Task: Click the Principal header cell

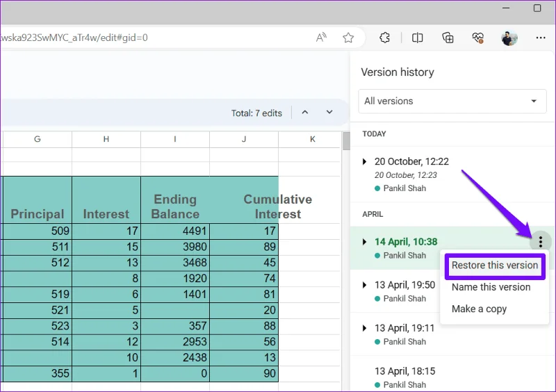Action: click(x=38, y=199)
